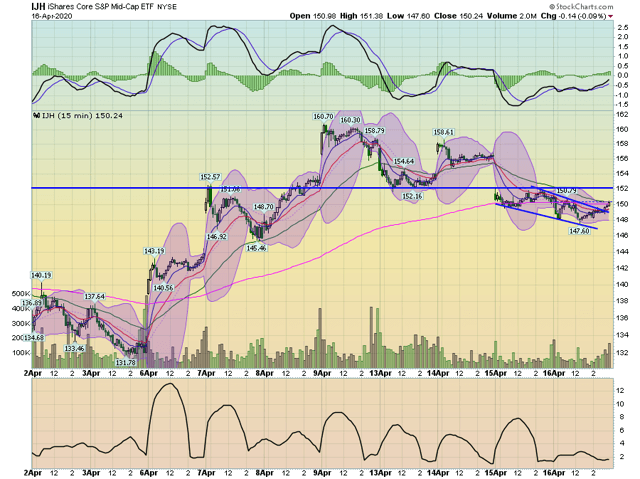Click the 152.57 price label
The width and height of the screenshot is (640, 479).
(x=210, y=177)
